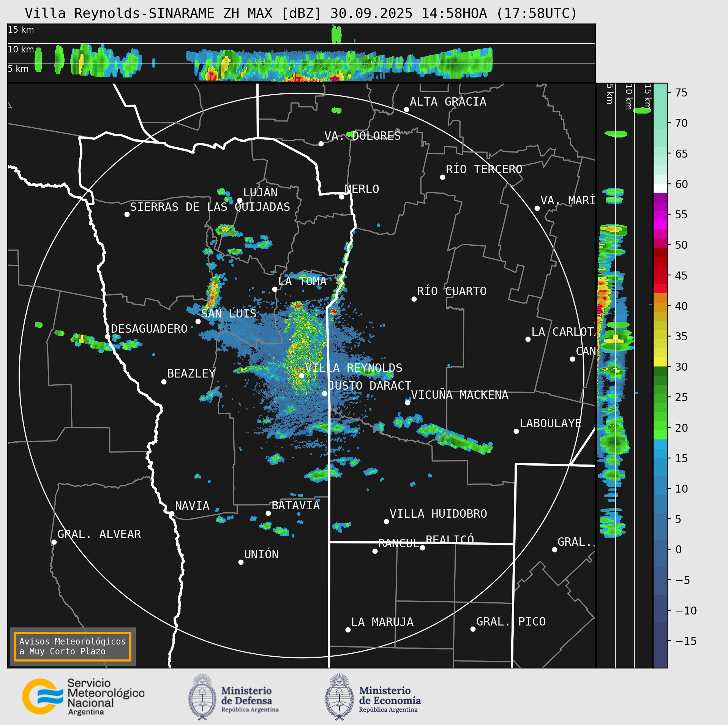Viewport: 728px width, 725px height.
Task: Click the ALTA GRACIA city label
Action: point(448,102)
